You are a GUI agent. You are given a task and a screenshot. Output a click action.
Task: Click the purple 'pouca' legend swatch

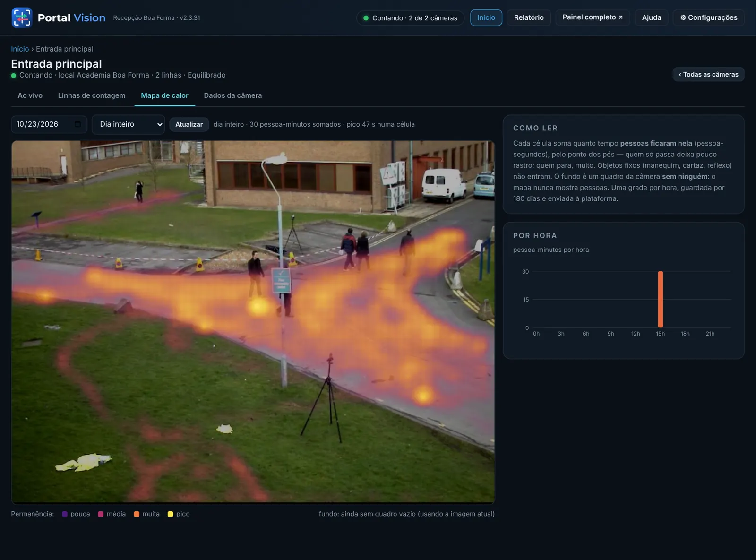click(x=65, y=514)
